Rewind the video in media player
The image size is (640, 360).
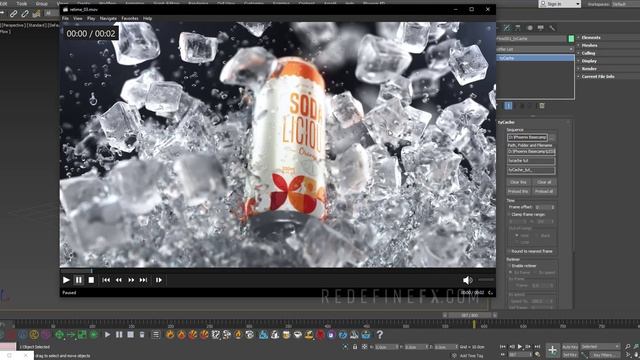coord(118,280)
